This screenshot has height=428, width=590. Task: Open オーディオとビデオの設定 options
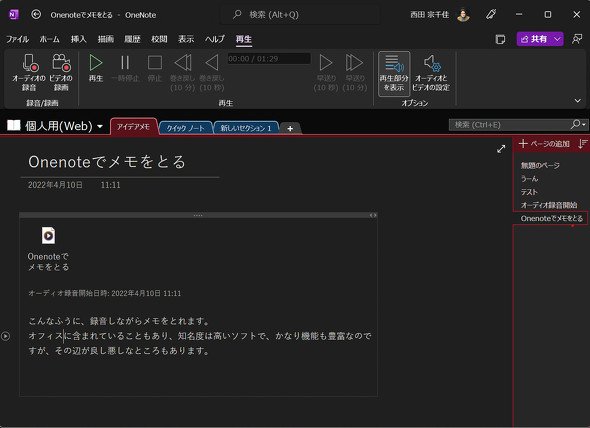click(431, 73)
